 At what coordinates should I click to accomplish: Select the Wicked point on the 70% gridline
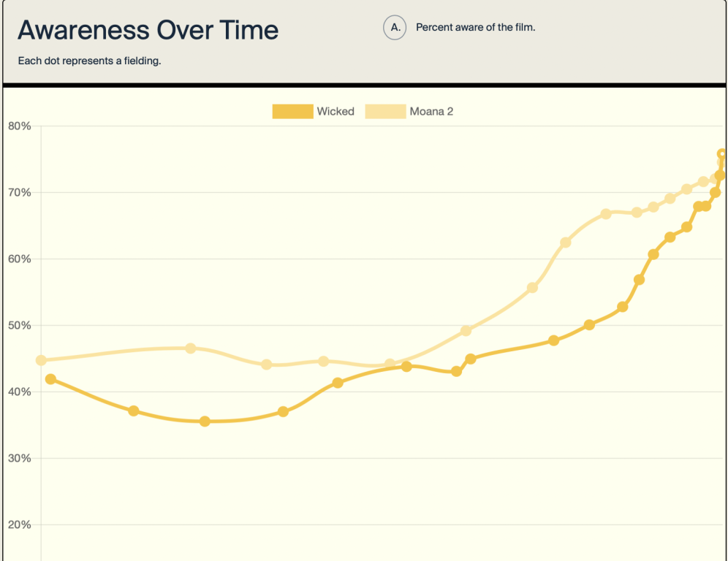click(x=716, y=192)
